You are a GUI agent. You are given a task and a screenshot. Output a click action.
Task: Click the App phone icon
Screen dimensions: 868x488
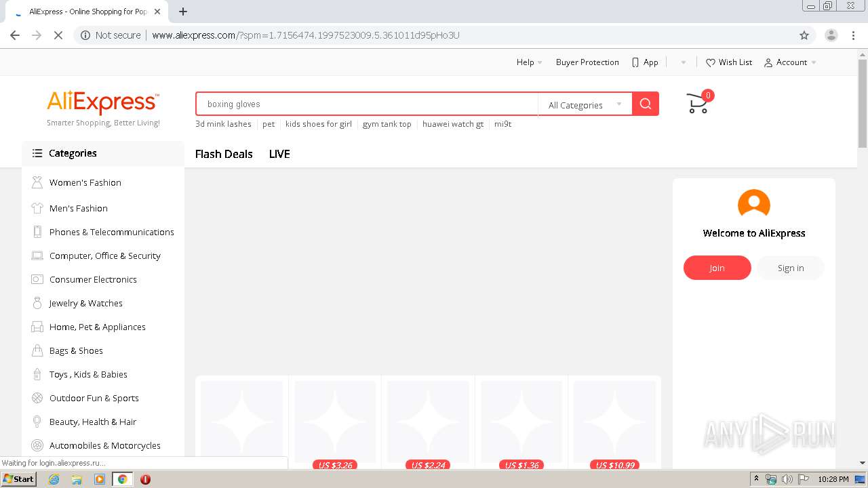coord(635,62)
